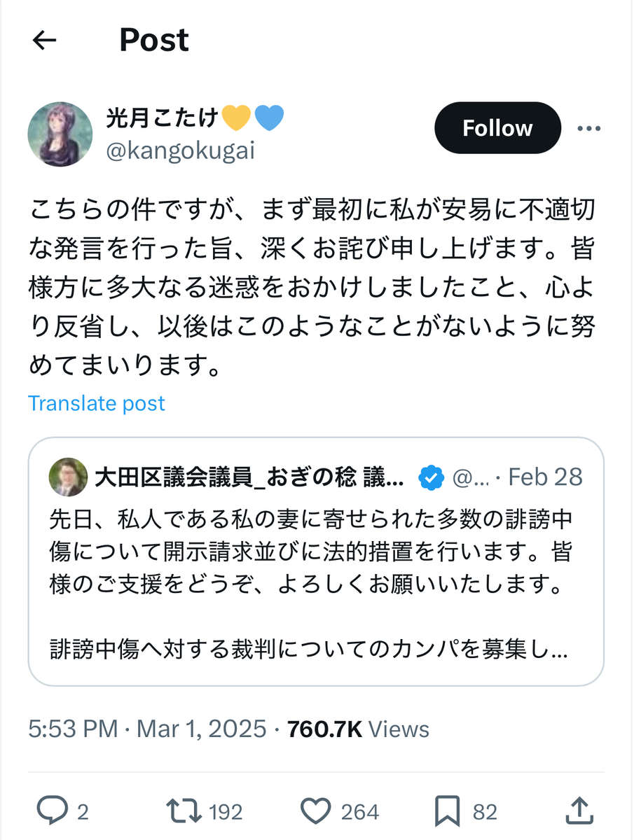Image resolution: width=634 pixels, height=840 pixels.
Task: Follow the 光月こたけ account
Action: click(x=497, y=128)
